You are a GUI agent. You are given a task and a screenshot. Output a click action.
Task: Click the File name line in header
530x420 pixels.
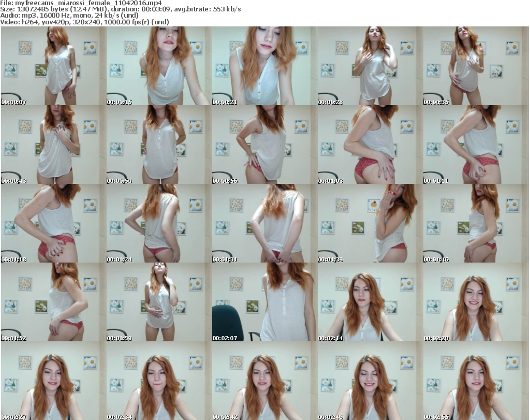click(81, 3)
